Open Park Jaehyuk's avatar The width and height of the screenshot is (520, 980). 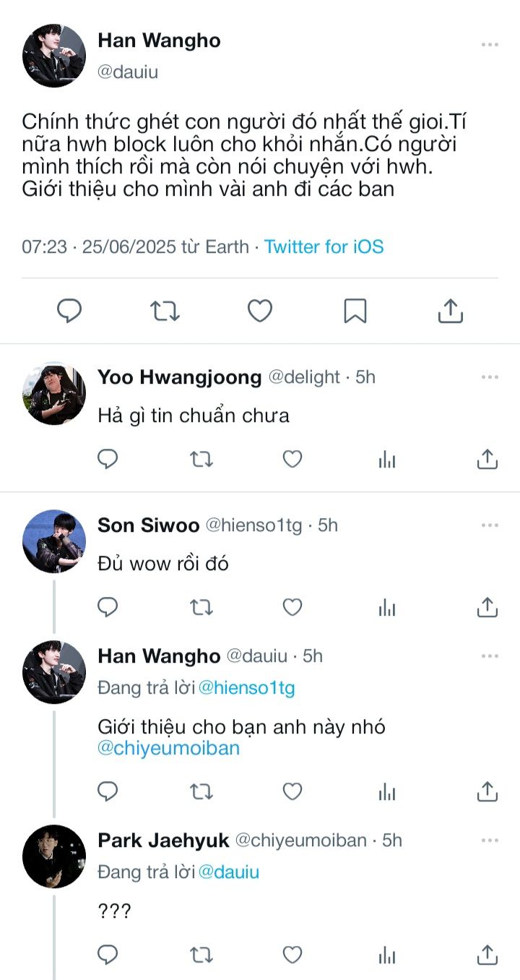click(x=54, y=856)
